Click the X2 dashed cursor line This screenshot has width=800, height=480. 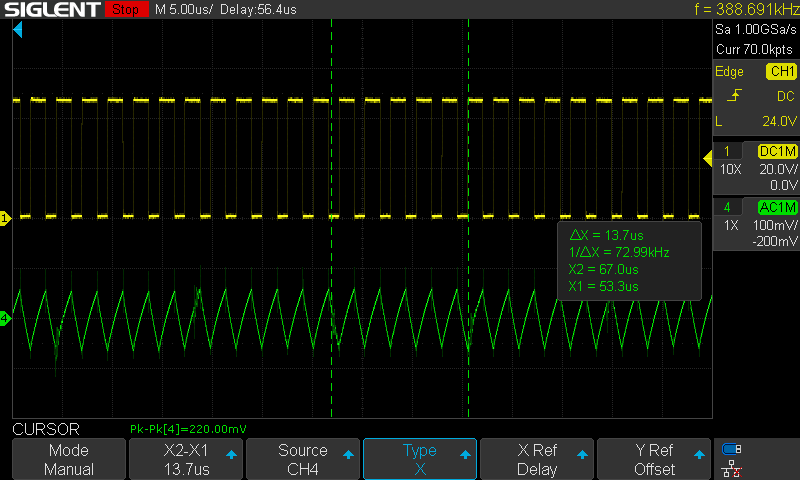coord(468,218)
